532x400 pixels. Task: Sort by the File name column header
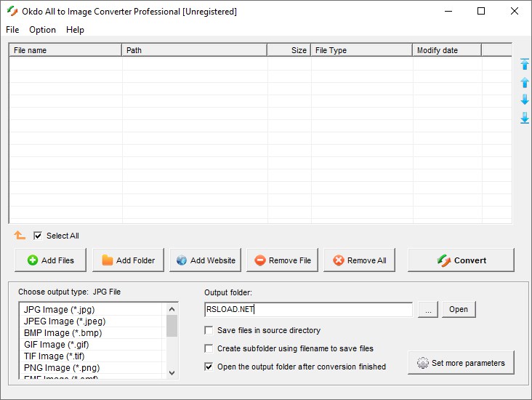pos(65,50)
